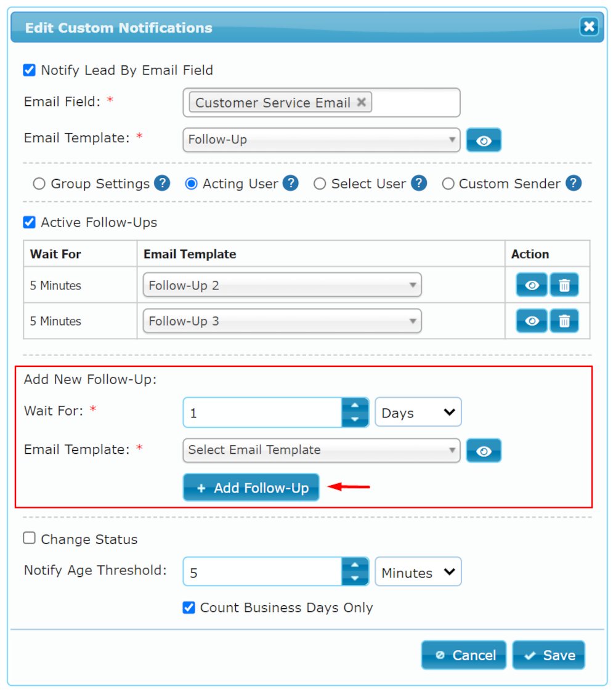
Task: Choose the Select User radio option
Action: [x=320, y=184]
